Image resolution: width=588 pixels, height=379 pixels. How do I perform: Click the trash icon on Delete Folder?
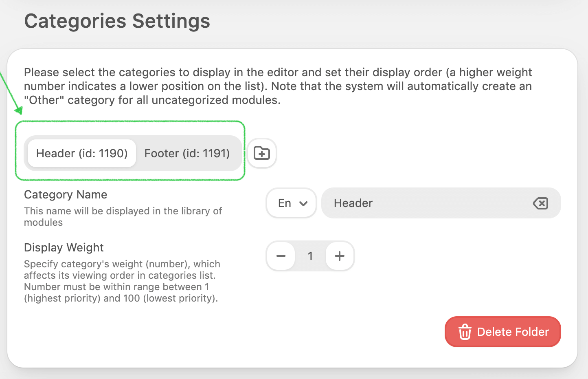click(465, 332)
